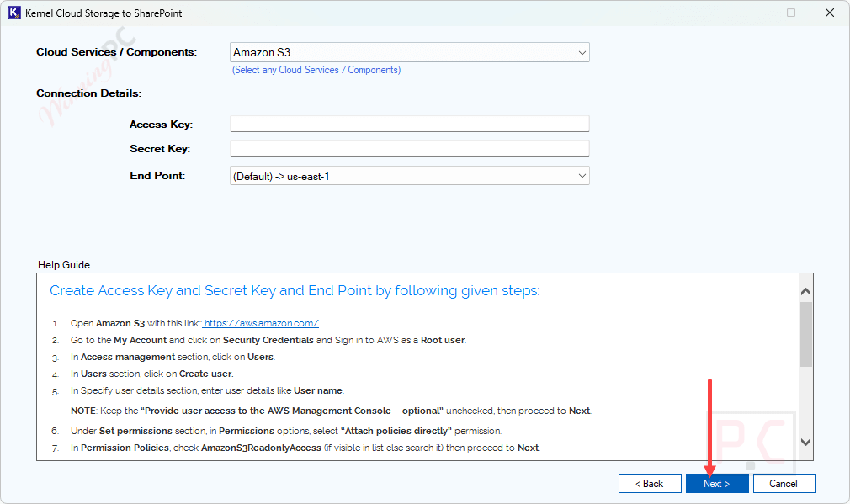
Task: Click the hint text 'Select any Cloud Services / Components'
Action: (316, 70)
